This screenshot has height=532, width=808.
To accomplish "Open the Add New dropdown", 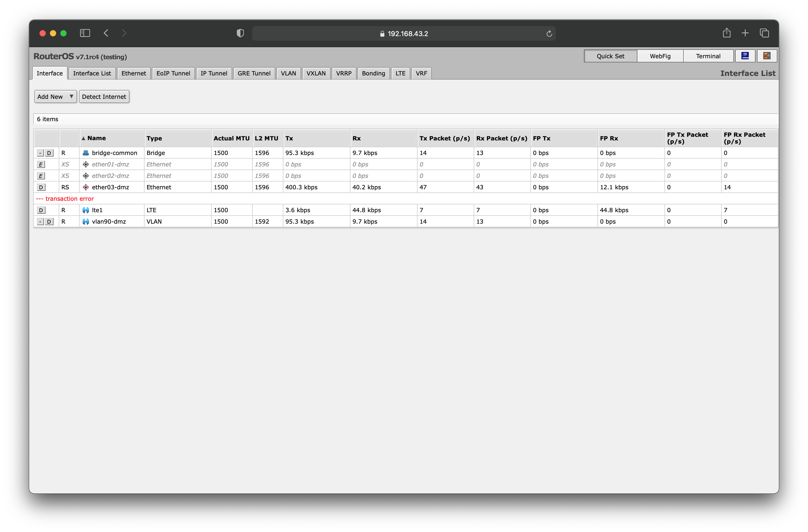I will [55, 96].
